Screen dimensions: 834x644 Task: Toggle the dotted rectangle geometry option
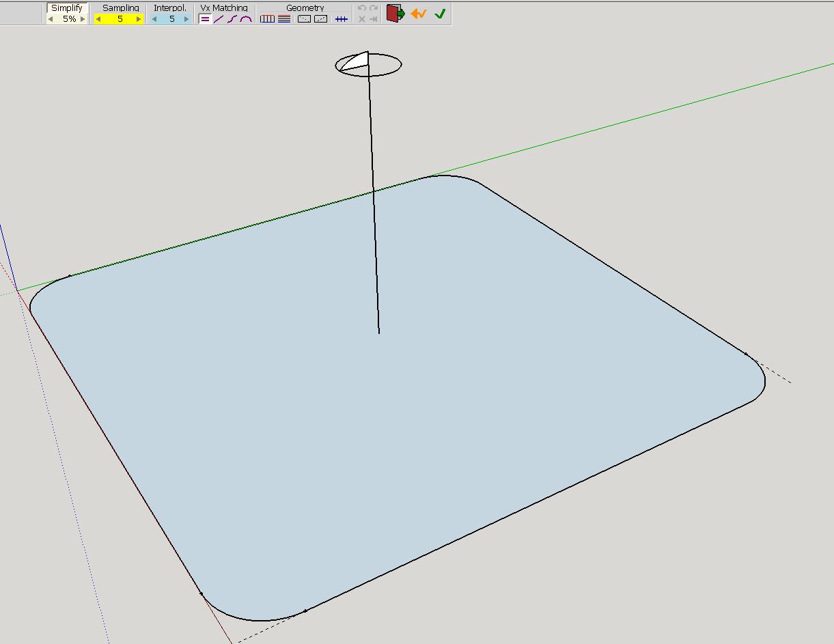[304, 19]
